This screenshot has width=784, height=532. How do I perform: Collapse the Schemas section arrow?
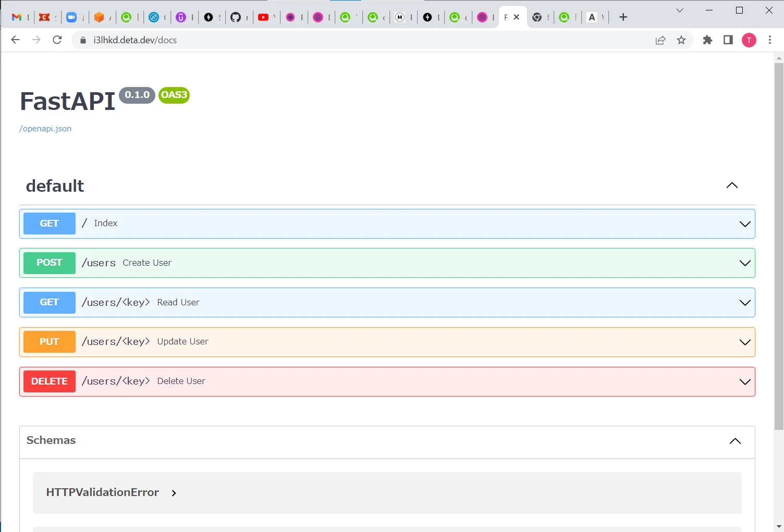pos(735,441)
